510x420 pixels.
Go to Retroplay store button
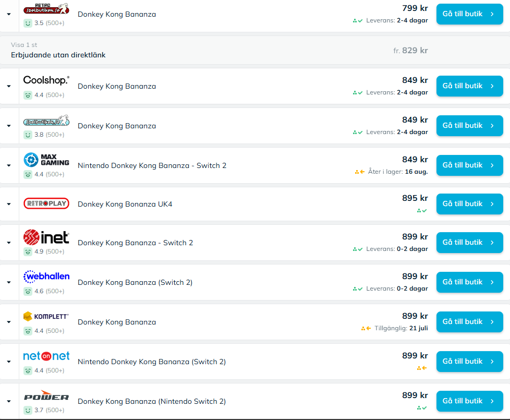click(x=470, y=203)
